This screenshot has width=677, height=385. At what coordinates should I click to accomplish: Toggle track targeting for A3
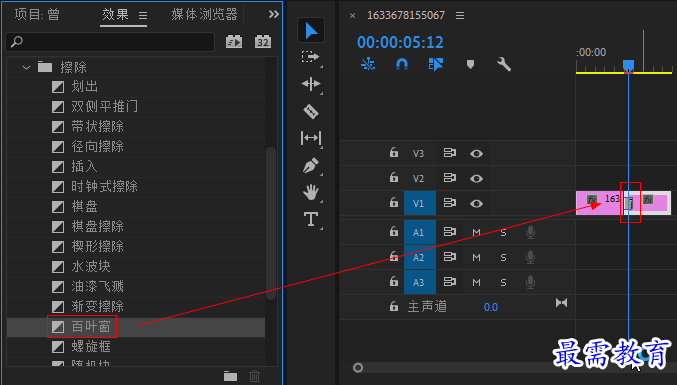[420, 282]
